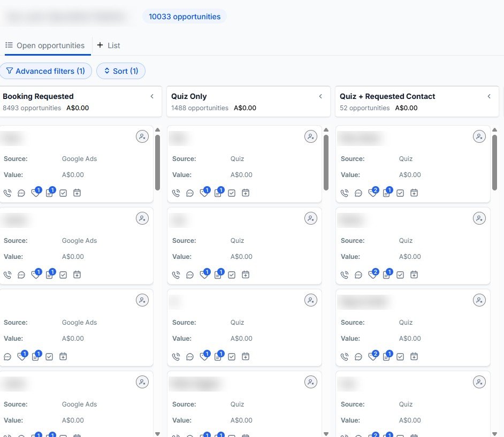Click the call icon on the first Booking Requested card
The image size is (504, 437).
[x=7, y=193]
